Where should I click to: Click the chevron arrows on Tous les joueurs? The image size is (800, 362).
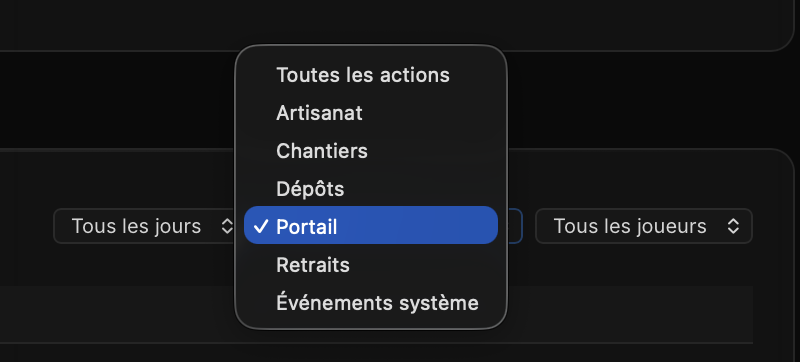point(733,226)
